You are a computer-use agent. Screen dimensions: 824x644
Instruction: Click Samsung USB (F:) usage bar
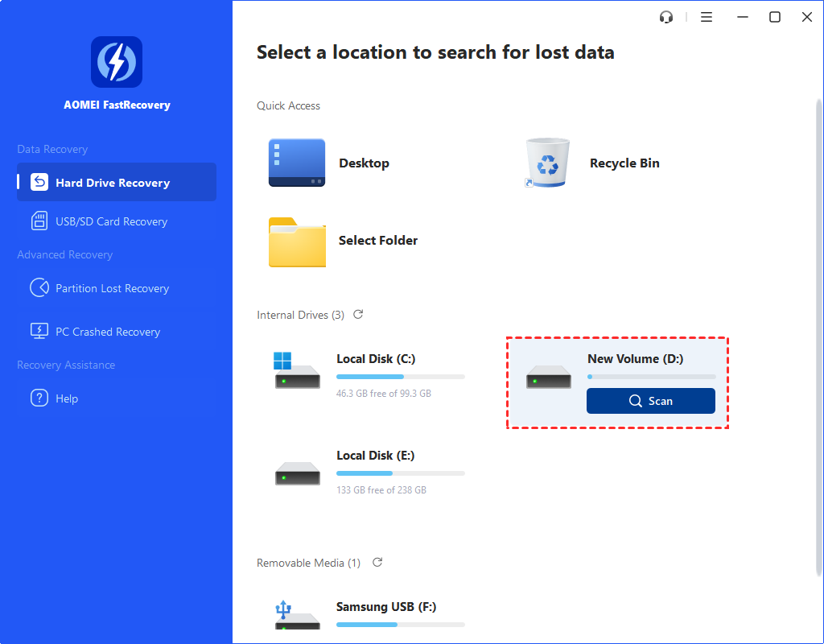(401, 625)
